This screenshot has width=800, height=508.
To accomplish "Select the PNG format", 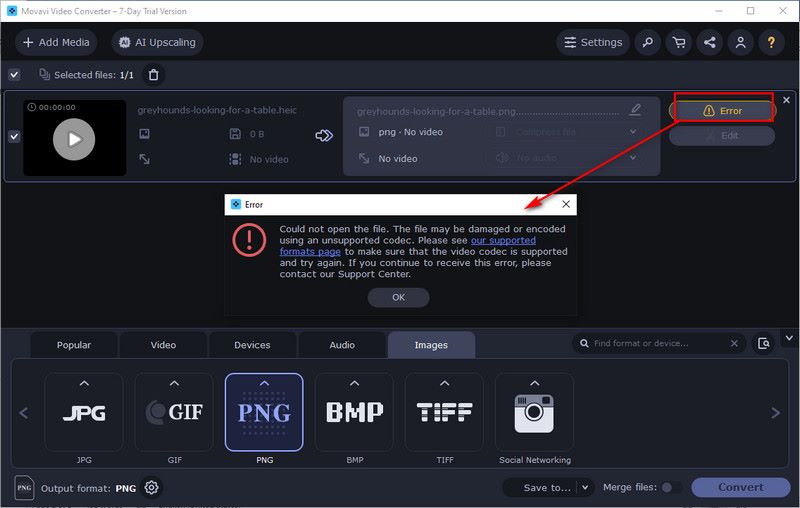I will click(264, 412).
